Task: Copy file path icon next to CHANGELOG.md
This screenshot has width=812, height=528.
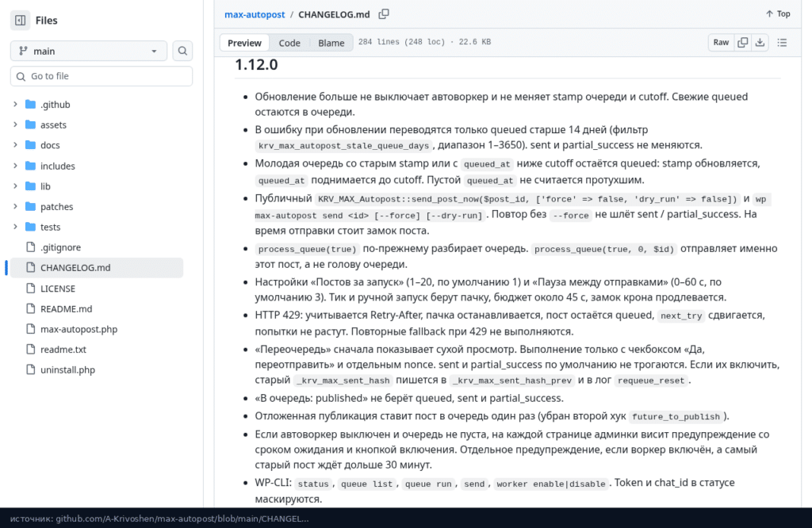Action: (384, 14)
